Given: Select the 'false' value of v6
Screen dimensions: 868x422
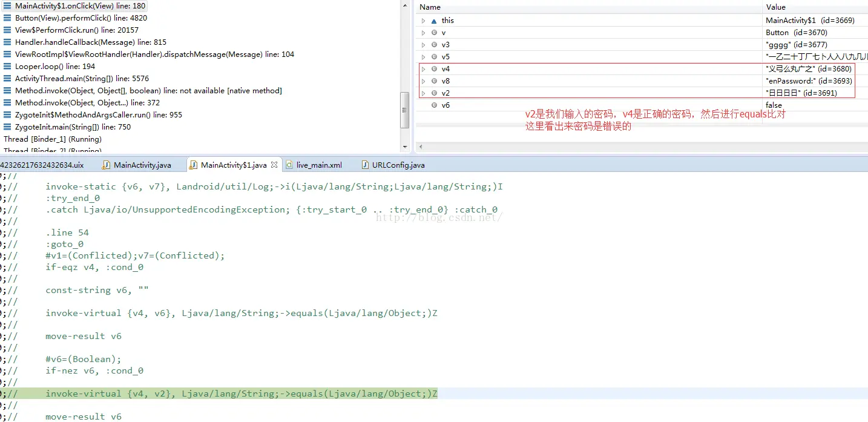Looking at the screenshot, I should (774, 105).
